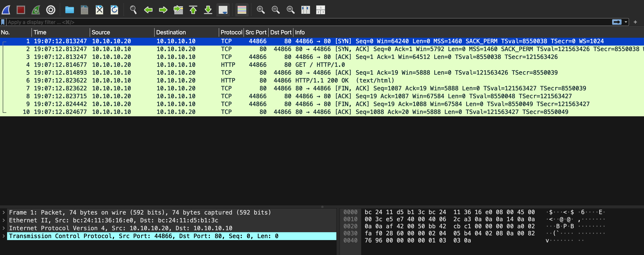The width and height of the screenshot is (644, 255).
Task: Reload this capture file icon
Action: pos(114,10)
